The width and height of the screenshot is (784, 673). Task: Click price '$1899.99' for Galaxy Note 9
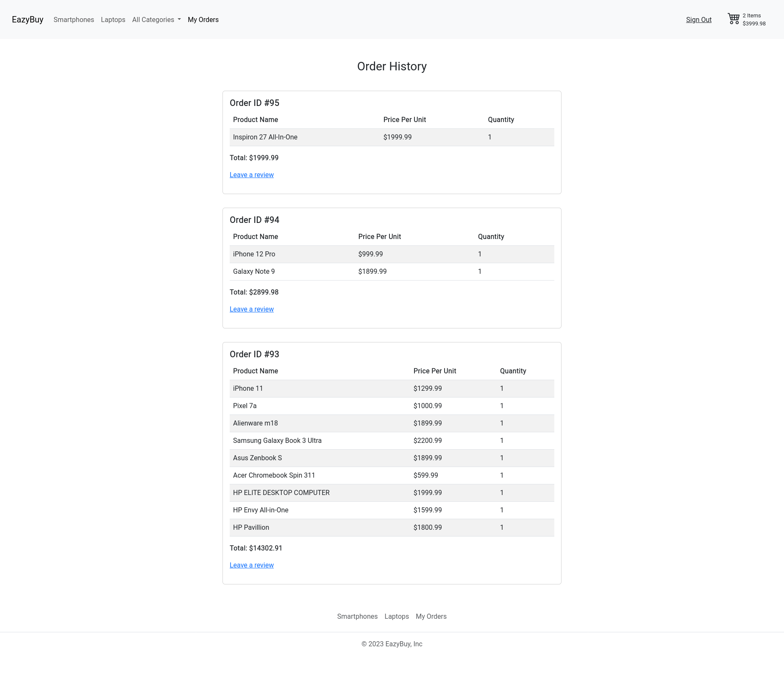pyautogui.click(x=373, y=272)
